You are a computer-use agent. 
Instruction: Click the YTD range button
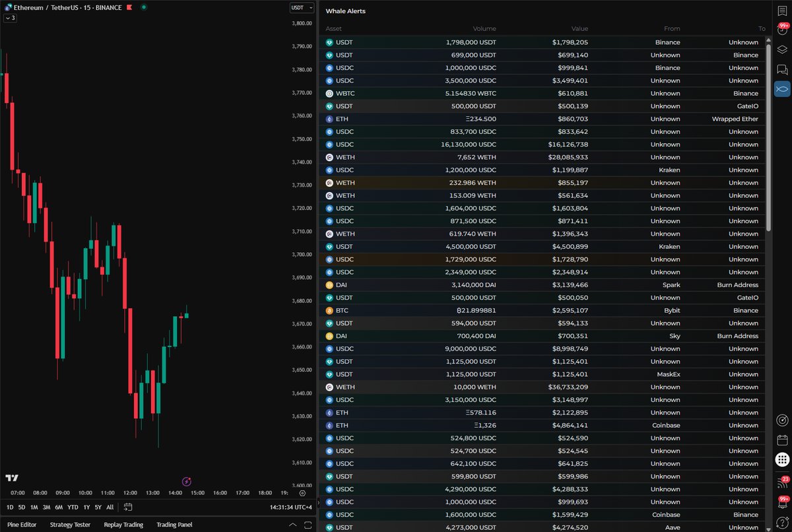(73, 507)
